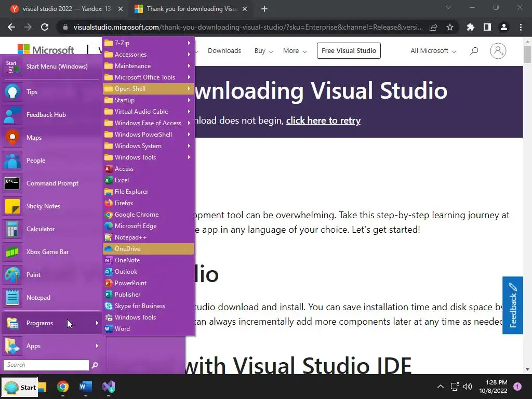The width and height of the screenshot is (532, 399).
Task: Click the Outlook icon
Action: click(x=109, y=271)
